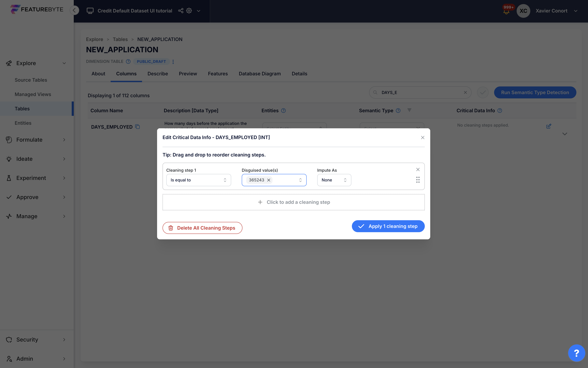Click Apply 1 cleaning step button

pos(388,226)
